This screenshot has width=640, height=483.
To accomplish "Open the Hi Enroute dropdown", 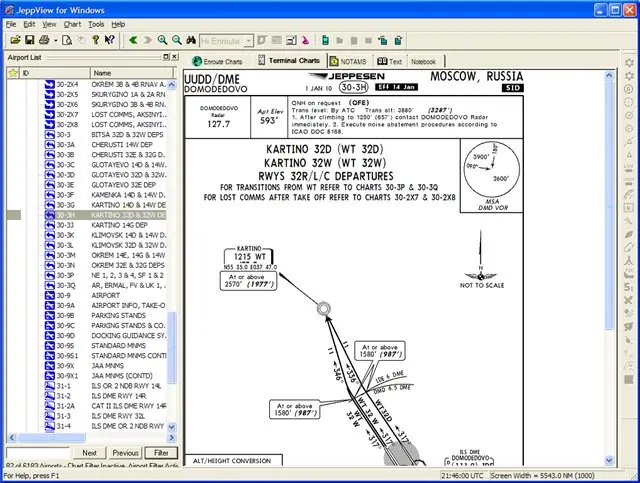I will pos(248,41).
